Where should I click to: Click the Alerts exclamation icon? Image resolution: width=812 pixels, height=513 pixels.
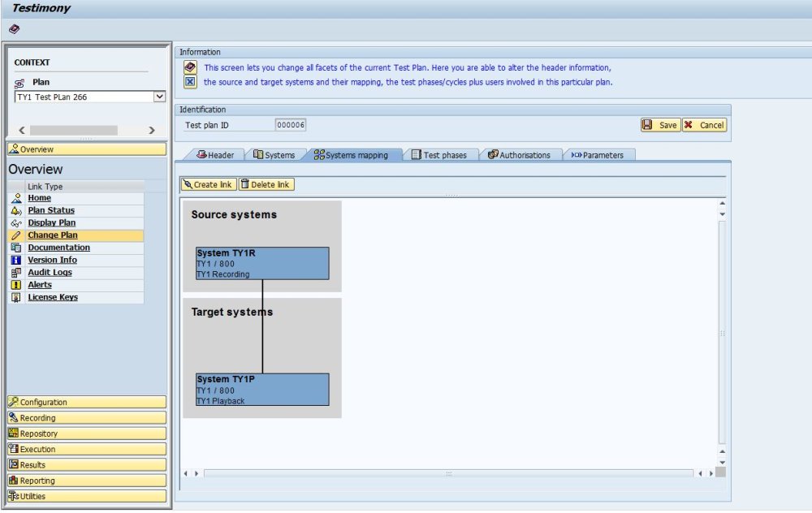(16, 285)
